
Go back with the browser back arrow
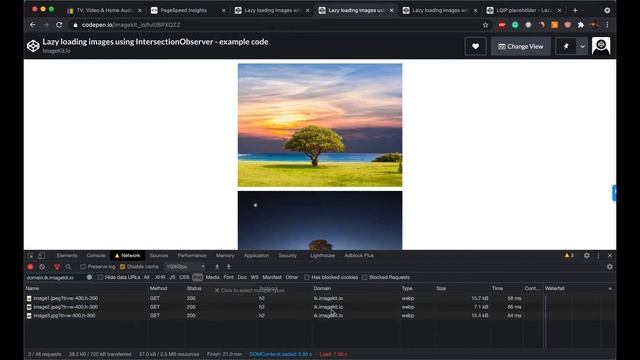coord(33,25)
